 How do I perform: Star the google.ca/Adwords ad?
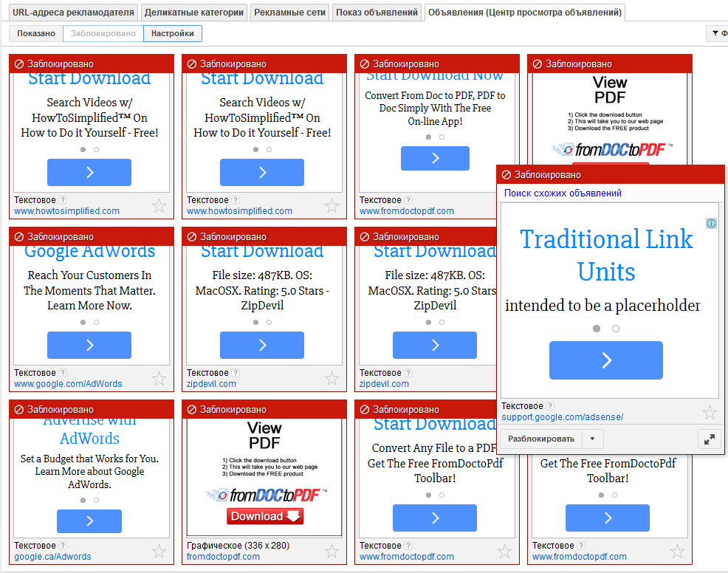pos(159,551)
